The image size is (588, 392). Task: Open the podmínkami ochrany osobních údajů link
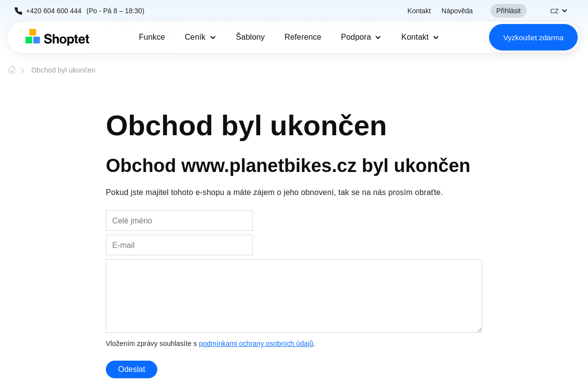256,343
